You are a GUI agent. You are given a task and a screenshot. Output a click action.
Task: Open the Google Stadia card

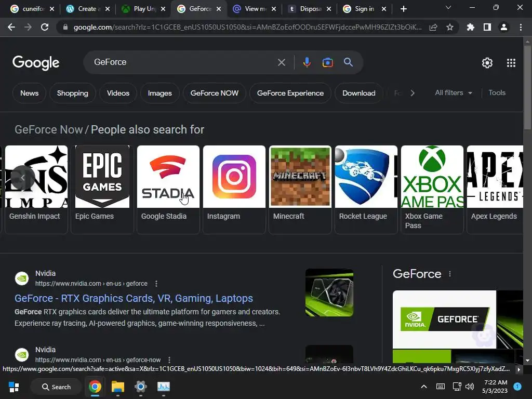coord(168,189)
